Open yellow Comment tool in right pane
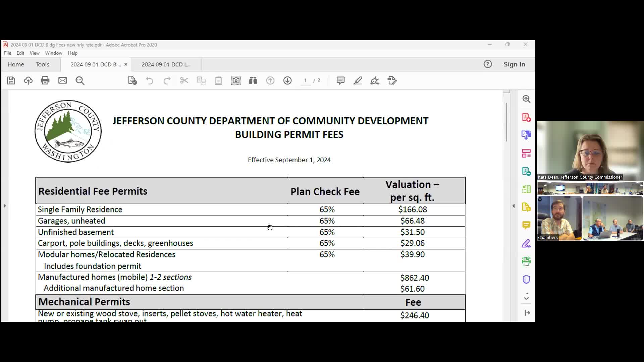Screen dimensions: 644x362 click(x=526, y=225)
